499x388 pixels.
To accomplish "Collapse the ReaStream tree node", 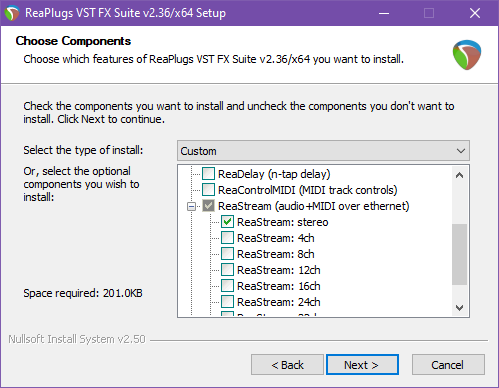I will (191, 207).
